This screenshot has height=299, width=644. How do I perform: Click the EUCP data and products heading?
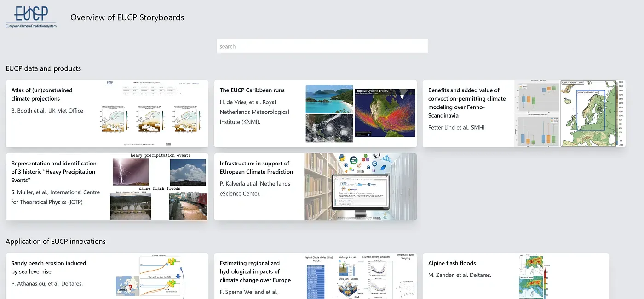coord(43,68)
